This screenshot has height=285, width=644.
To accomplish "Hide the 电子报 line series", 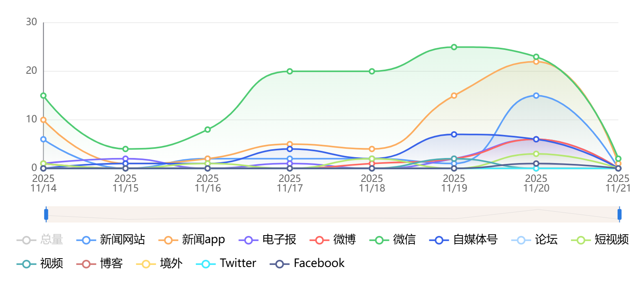I will 268,240.
